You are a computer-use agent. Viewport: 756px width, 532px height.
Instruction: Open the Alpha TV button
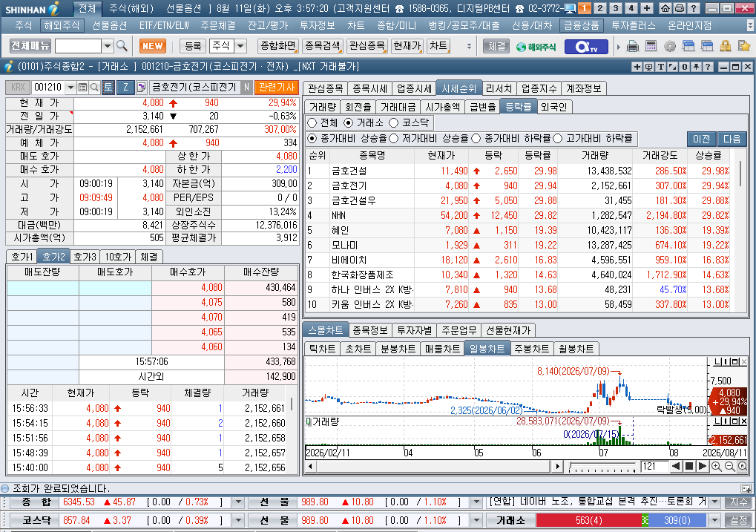[x=586, y=46]
